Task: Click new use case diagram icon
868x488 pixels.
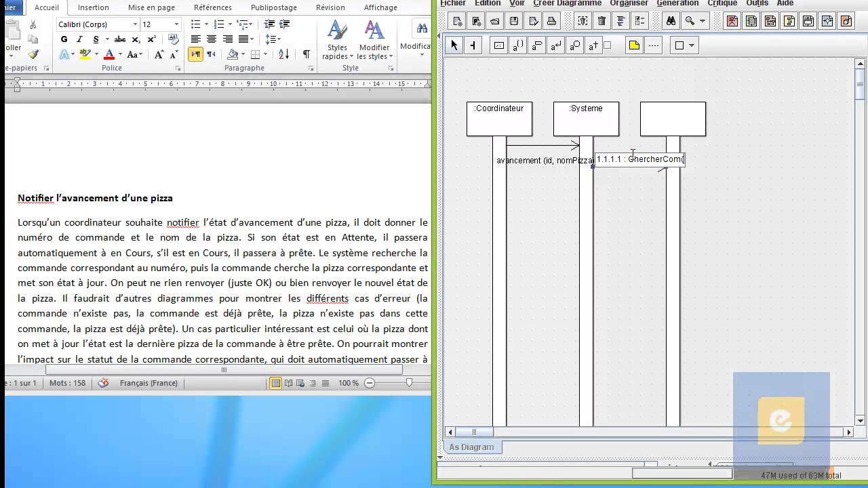Action: pos(732,21)
